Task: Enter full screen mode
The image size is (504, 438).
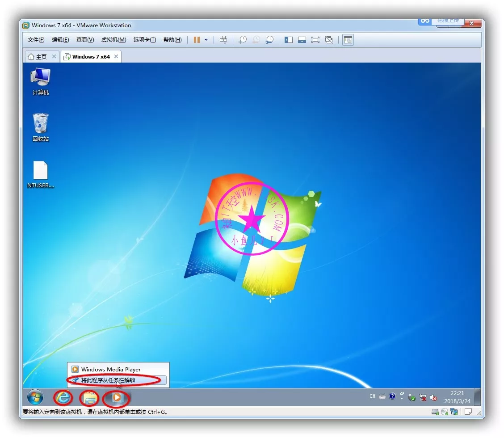Action: click(x=315, y=40)
